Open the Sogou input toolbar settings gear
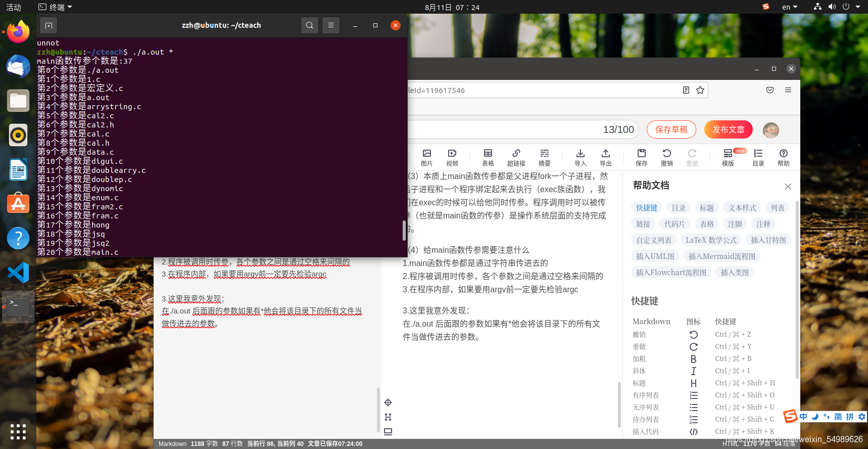Viewport: 868px width, 449px height. click(x=862, y=417)
